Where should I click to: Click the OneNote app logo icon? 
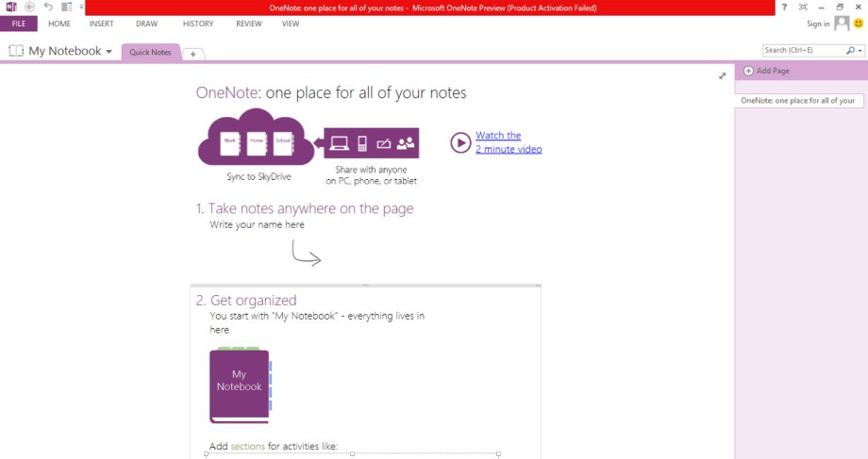pyautogui.click(x=10, y=7)
